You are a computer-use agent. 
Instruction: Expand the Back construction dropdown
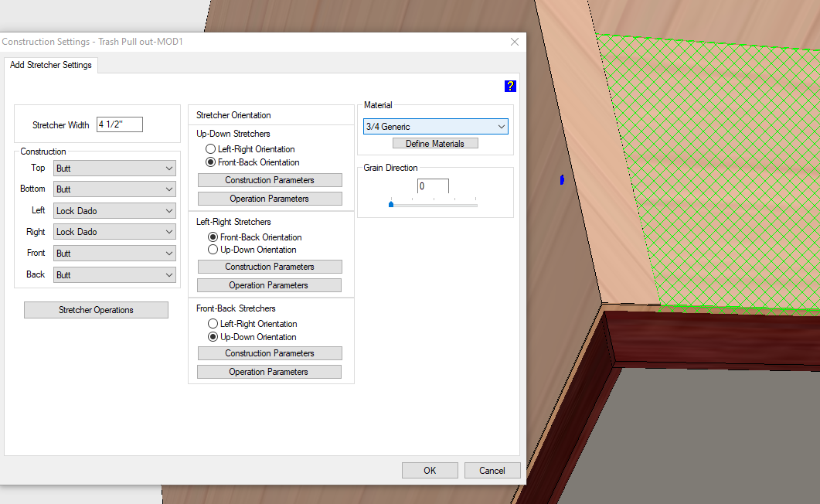(114, 274)
